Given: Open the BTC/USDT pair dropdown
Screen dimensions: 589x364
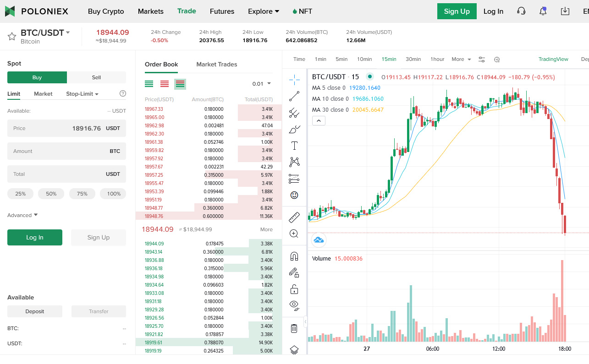Looking at the screenshot, I should click(x=68, y=32).
